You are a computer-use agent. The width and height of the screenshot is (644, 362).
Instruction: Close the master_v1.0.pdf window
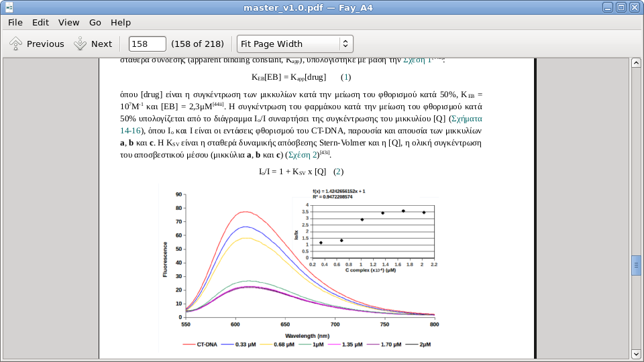click(x=634, y=7)
